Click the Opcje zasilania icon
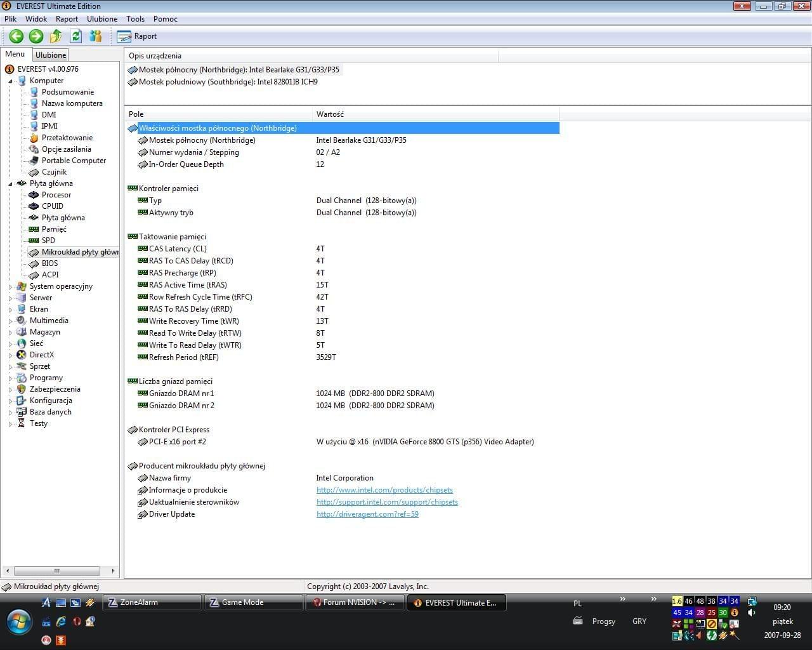This screenshot has width=812, height=650. click(x=34, y=149)
